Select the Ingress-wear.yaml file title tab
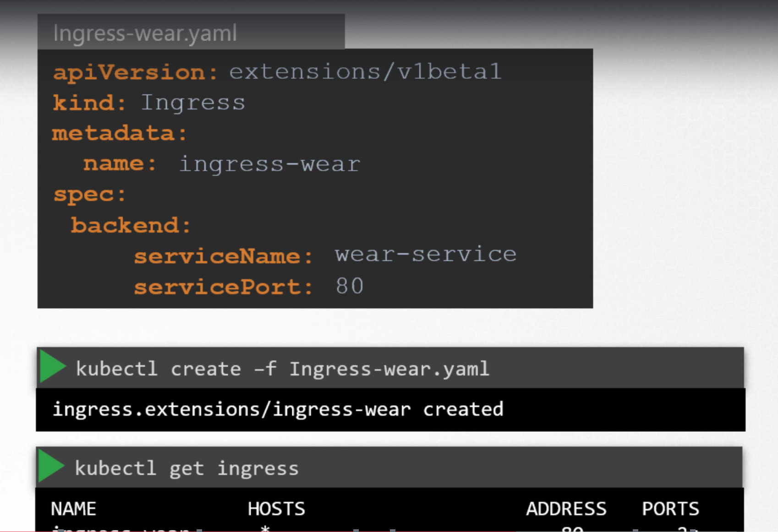The height and width of the screenshot is (532, 778). (x=191, y=32)
